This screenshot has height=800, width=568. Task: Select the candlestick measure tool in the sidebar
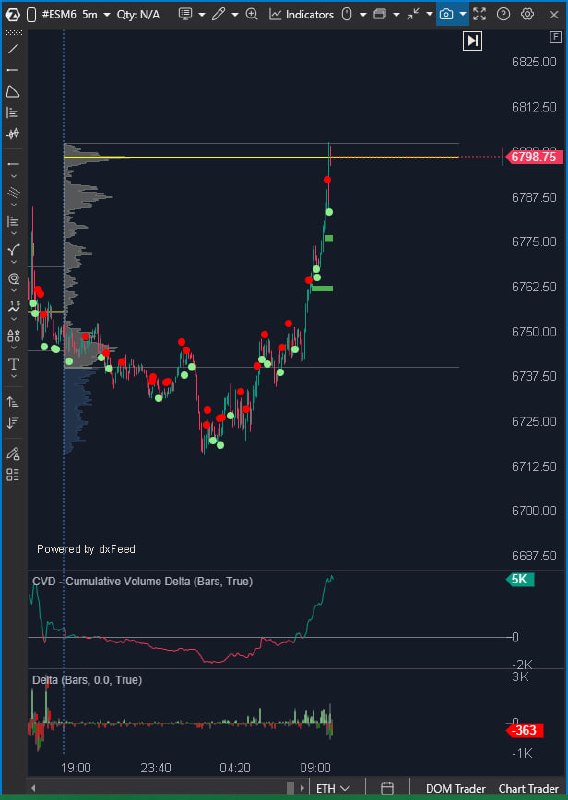(x=13, y=134)
